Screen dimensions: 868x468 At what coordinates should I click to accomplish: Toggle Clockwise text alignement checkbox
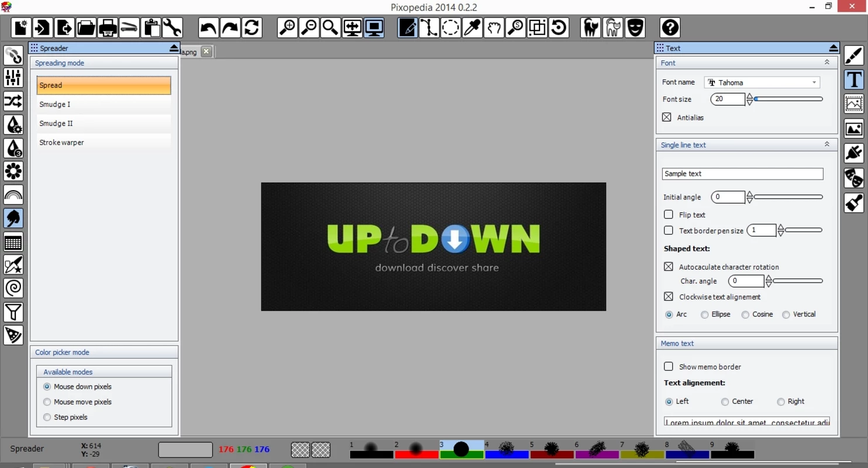point(669,297)
